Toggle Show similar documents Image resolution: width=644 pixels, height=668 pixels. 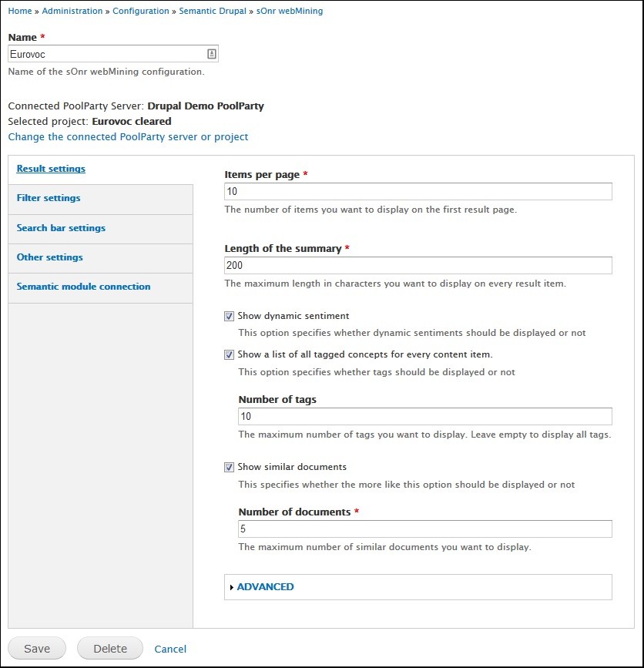[x=229, y=467]
